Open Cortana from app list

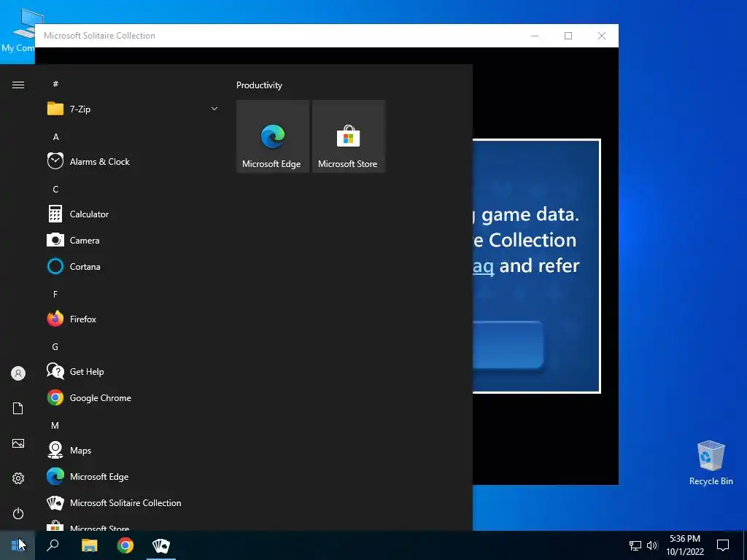coord(133,266)
